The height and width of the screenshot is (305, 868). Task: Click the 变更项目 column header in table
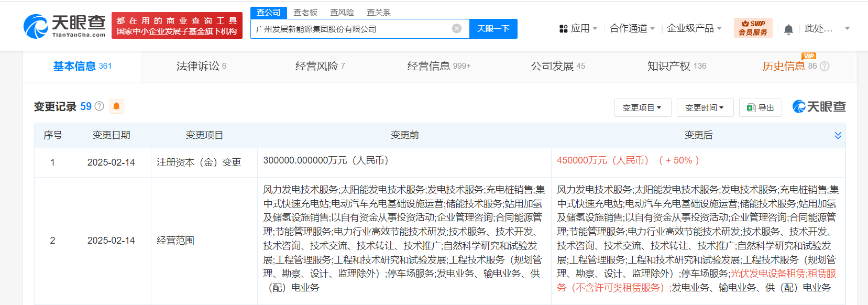tap(204, 135)
